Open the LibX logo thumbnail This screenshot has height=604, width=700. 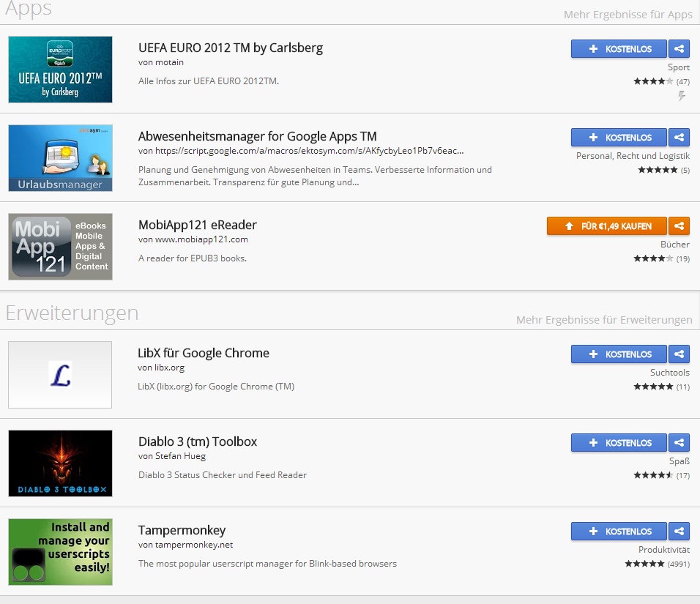60,375
